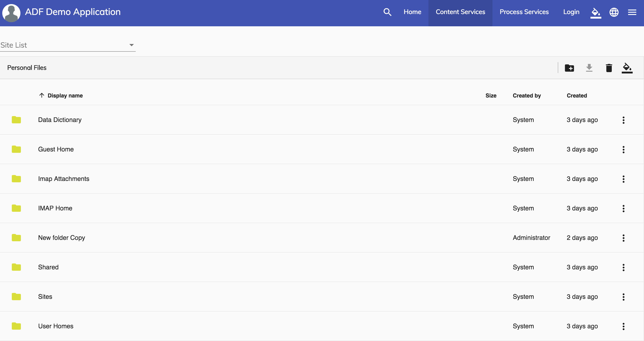Open the Content Services menu tab

[460, 12]
